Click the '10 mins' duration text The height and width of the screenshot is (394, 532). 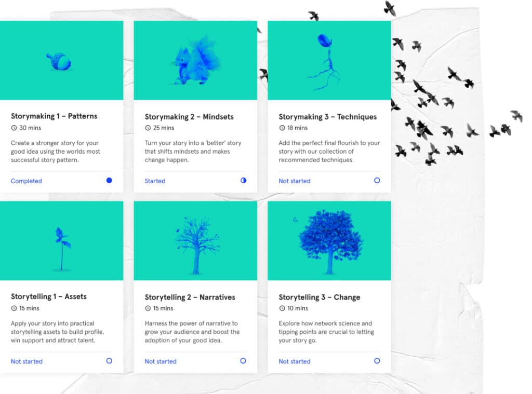(x=298, y=308)
